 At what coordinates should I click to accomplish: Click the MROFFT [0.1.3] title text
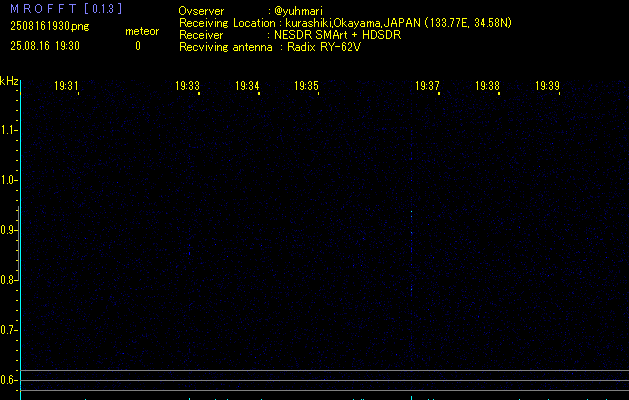coord(66,9)
